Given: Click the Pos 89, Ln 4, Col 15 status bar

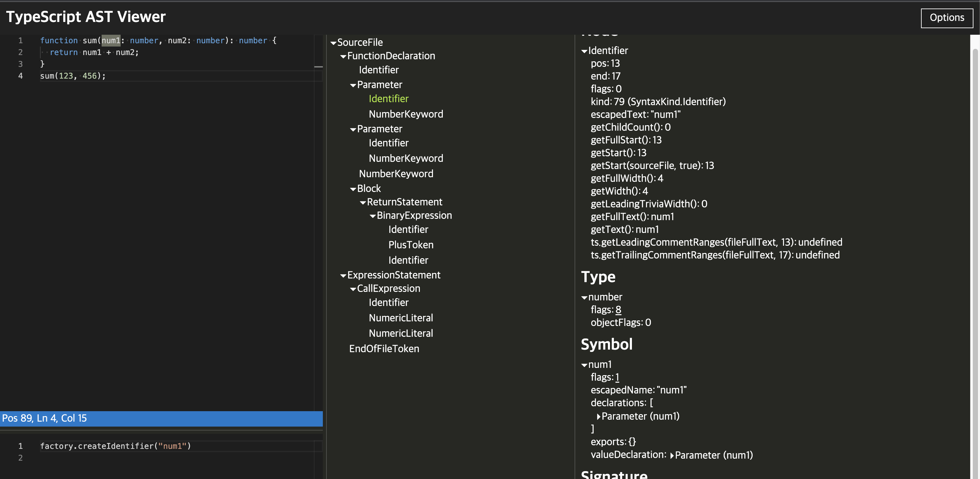Looking at the screenshot, I should click(161, 418).
